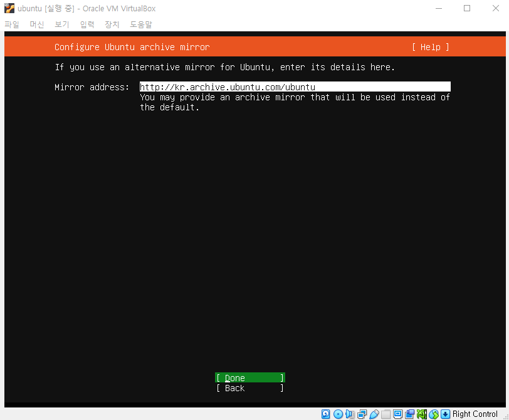Open the audio status icon
The height and width of the screenshot is (420, 509).
[350, 414]
